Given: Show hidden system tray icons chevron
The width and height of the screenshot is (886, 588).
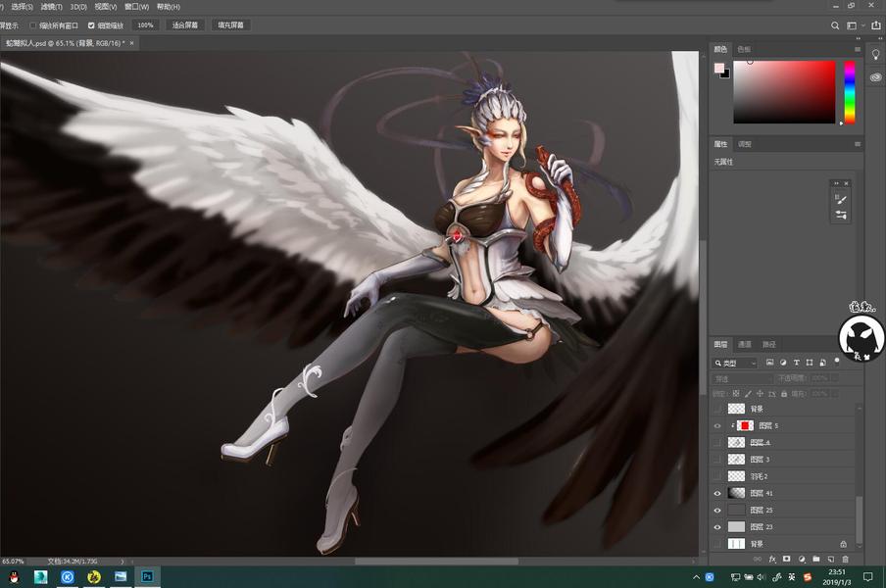Looking at the screenshot, I should [696, 576].
